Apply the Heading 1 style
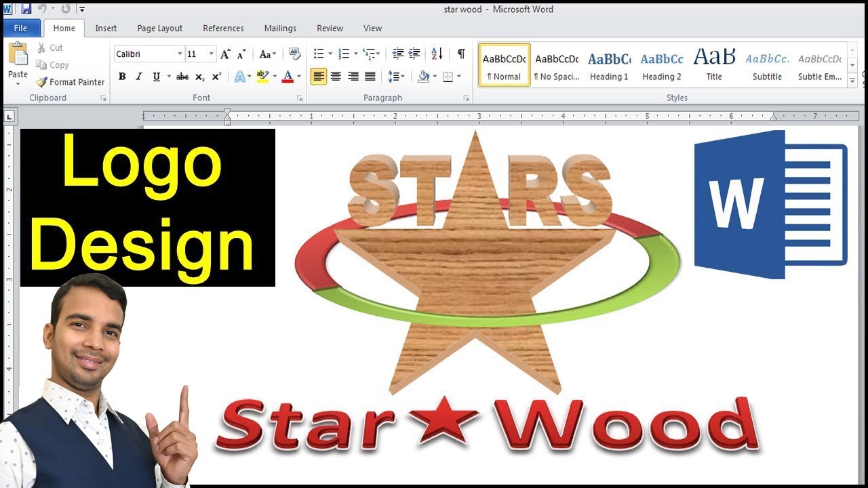Image resolution: width=868 pixels, height=488 pixels. [609, 65]
